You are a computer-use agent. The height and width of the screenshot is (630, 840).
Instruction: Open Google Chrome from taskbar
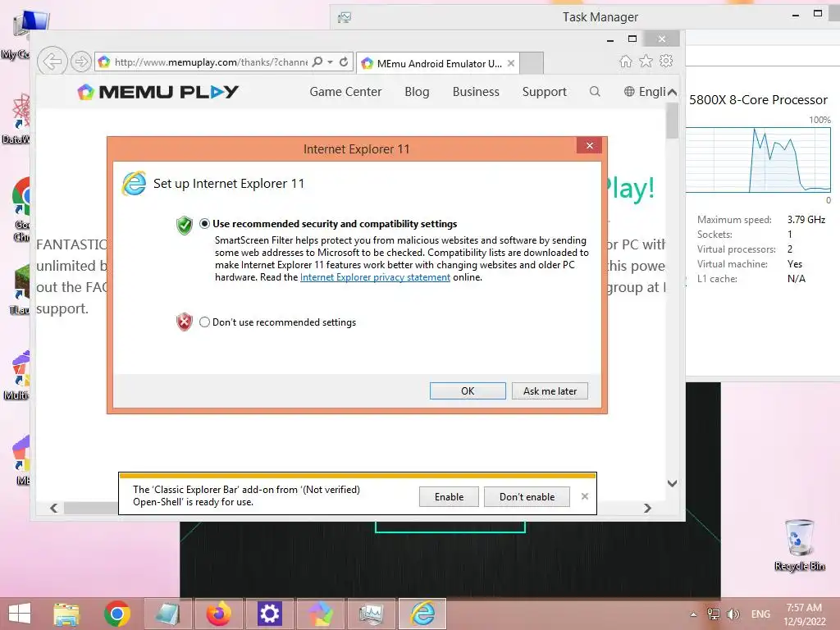(117, 614)
